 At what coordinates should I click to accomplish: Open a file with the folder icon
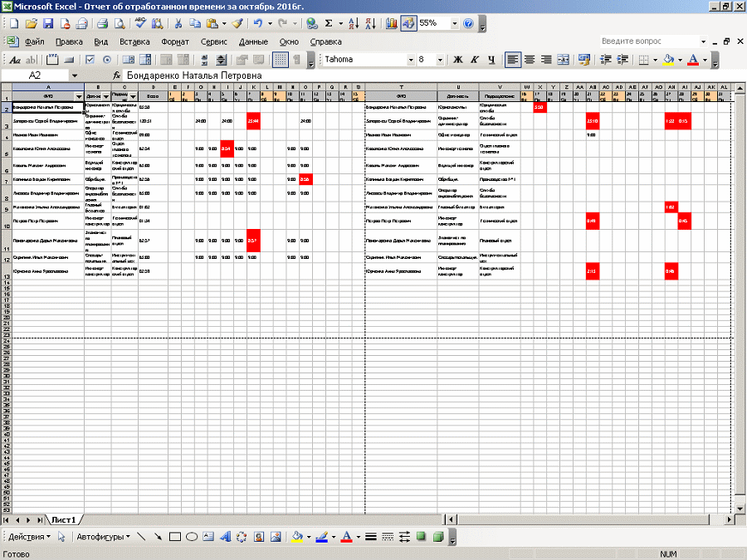pos(31,23)
